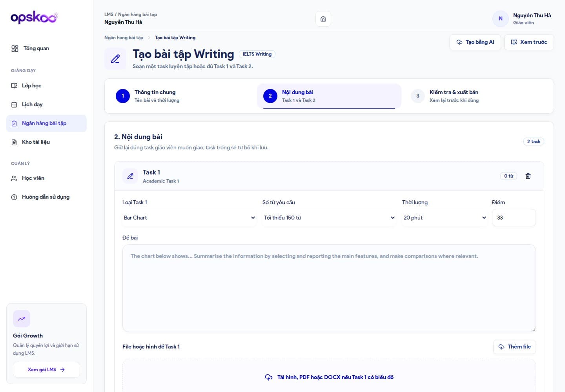The height and width of the screenshot is (392, 565).
Task: Open Học viên in the sidebar
Action: [46, 178]
